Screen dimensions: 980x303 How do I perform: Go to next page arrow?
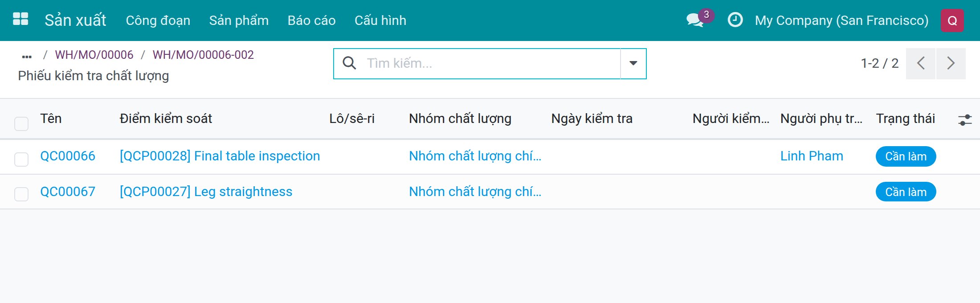[951, 63]
